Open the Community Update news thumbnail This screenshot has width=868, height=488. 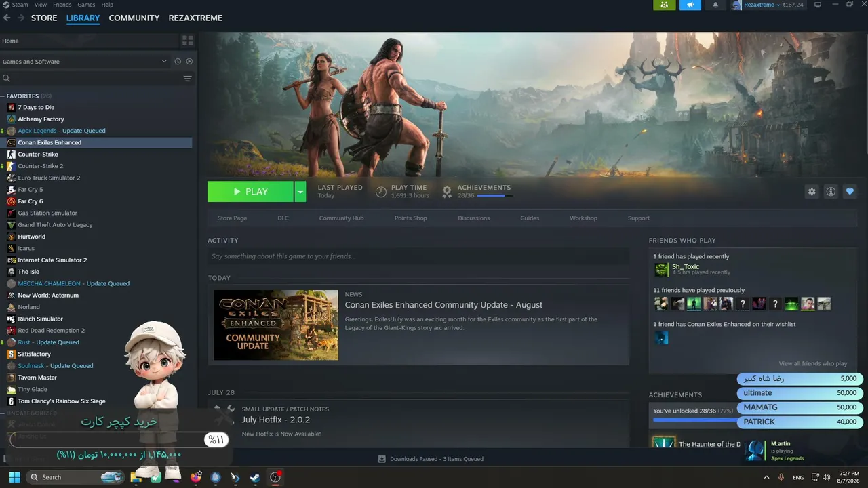[x=276, y=325]
